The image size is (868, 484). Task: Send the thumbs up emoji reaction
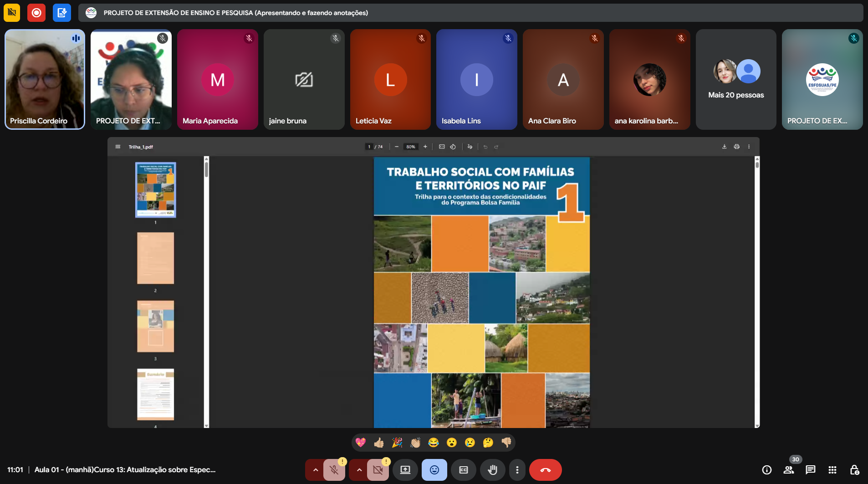tap(378, 443)
